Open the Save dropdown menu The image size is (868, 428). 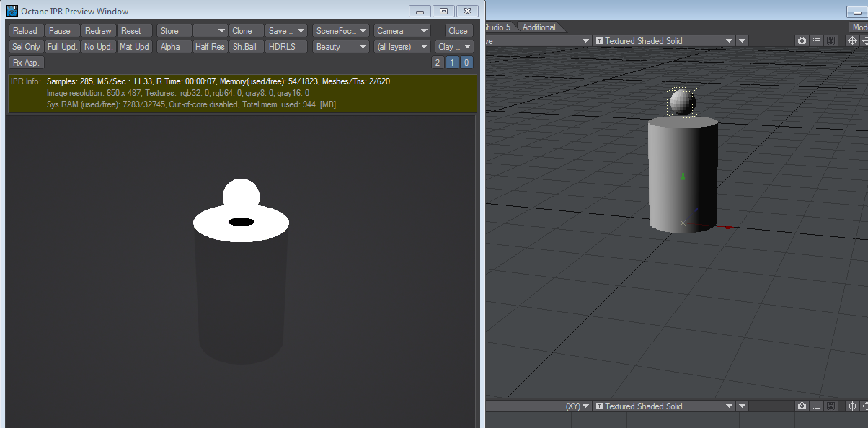(286, 31)
